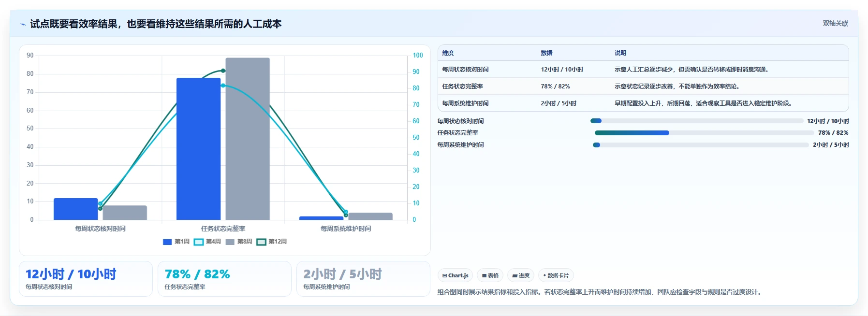Click the x-axis label 任务状态完整率
The width and height of the screenshot is (868, 316).
223,229
